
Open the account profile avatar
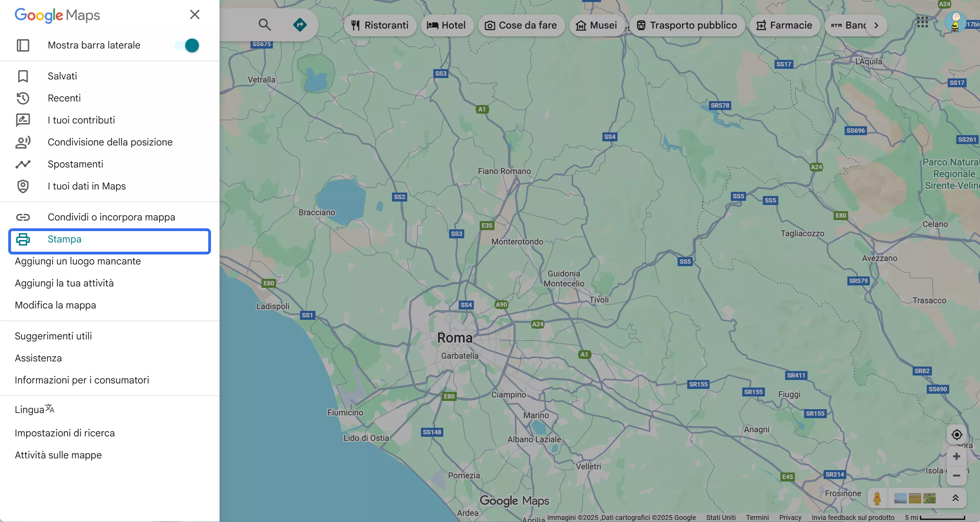coord(955,22)
